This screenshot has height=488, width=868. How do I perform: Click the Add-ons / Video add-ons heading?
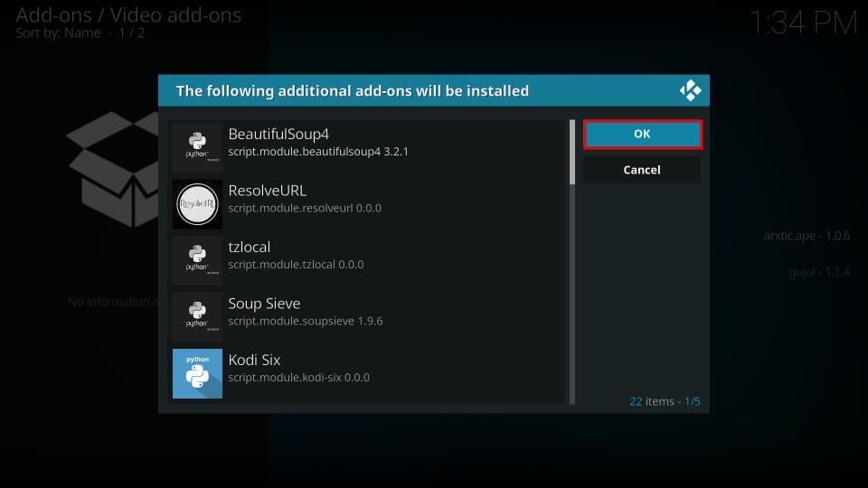click(128, 15)
